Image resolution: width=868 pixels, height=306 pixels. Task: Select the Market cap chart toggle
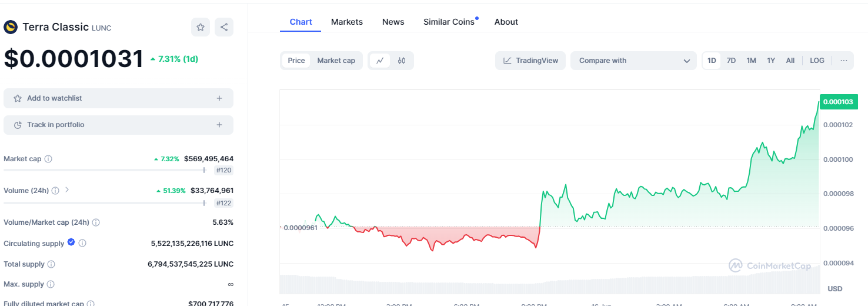[336, 61]
